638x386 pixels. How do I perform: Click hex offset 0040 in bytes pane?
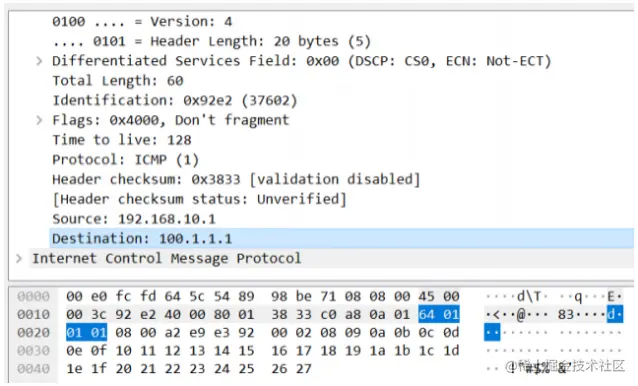pos(33,369)
